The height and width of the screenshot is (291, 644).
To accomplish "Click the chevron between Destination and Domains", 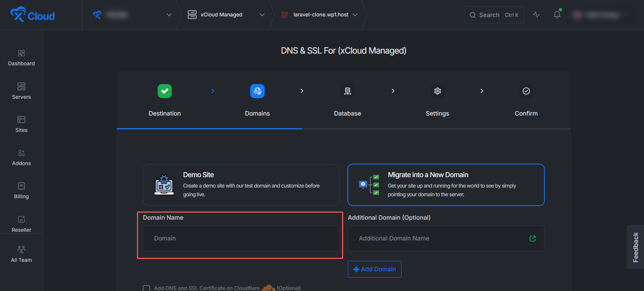I will pyautogui.click(x=213, y=91).
